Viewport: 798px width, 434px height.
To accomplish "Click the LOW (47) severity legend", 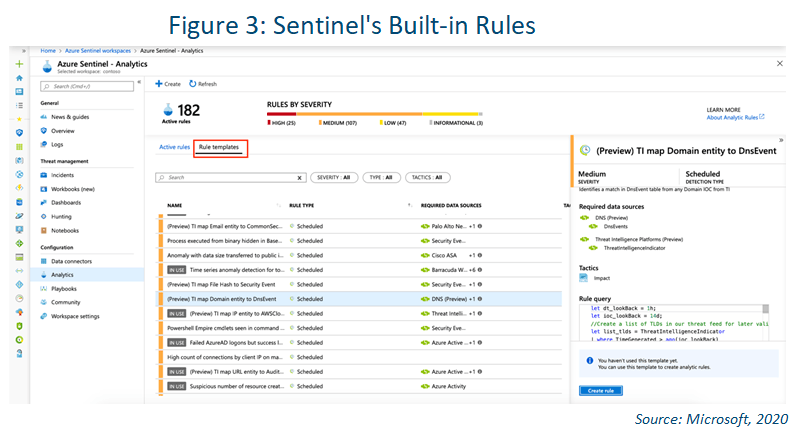I will [393, 123].
